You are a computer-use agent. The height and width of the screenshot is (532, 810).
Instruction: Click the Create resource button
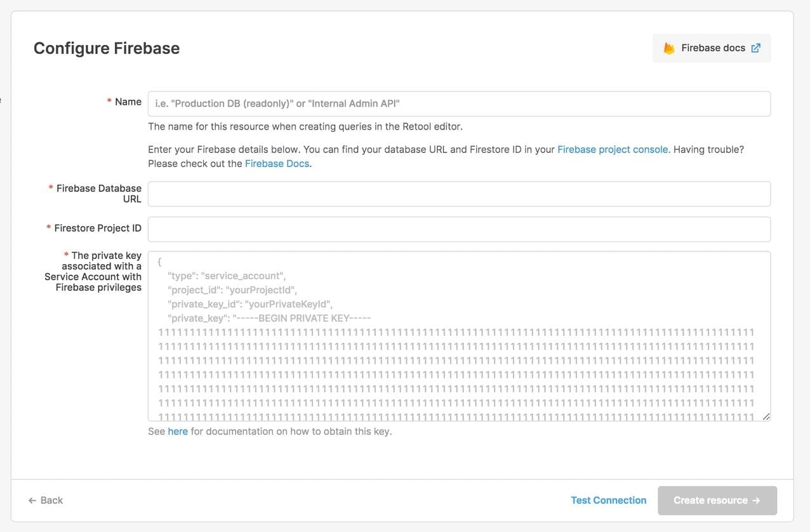point(717,500)
